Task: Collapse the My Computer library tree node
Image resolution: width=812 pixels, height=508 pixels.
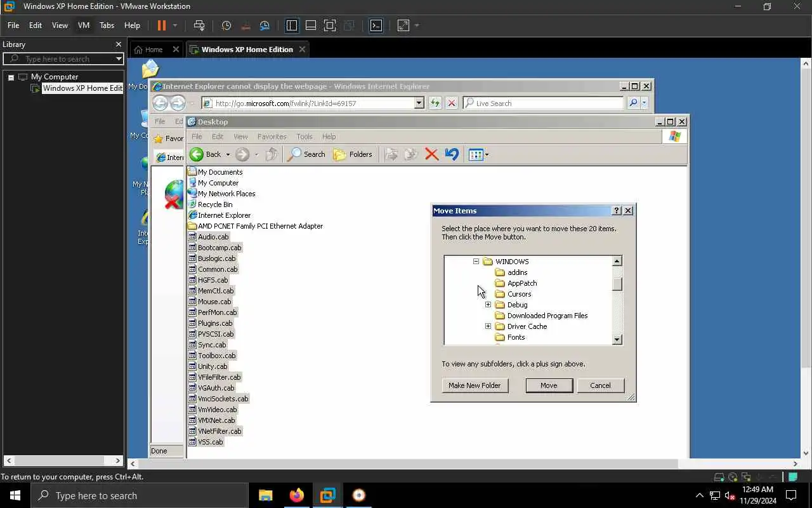Action: [x=11, y=77]
